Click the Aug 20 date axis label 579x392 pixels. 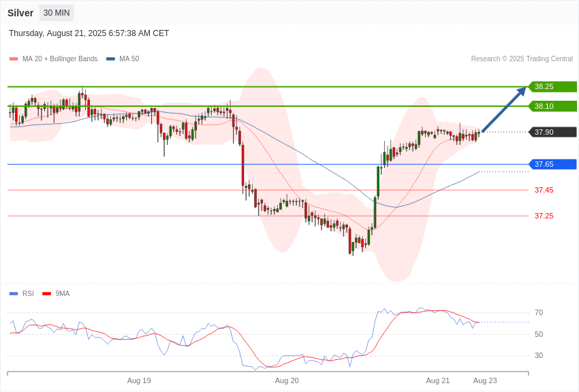pyautogui.click(x=287, y=380)
